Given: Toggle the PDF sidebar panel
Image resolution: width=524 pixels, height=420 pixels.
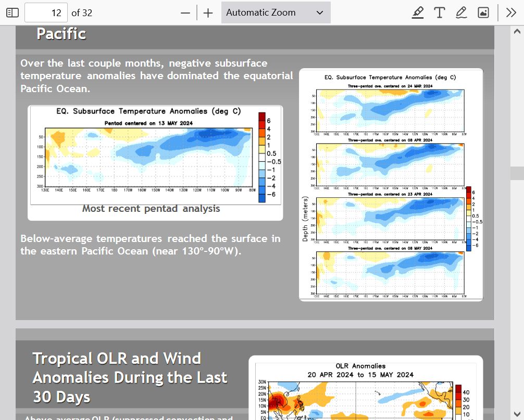Looking at the screenshot, I should pyautogui.click(x=12, y=12).
